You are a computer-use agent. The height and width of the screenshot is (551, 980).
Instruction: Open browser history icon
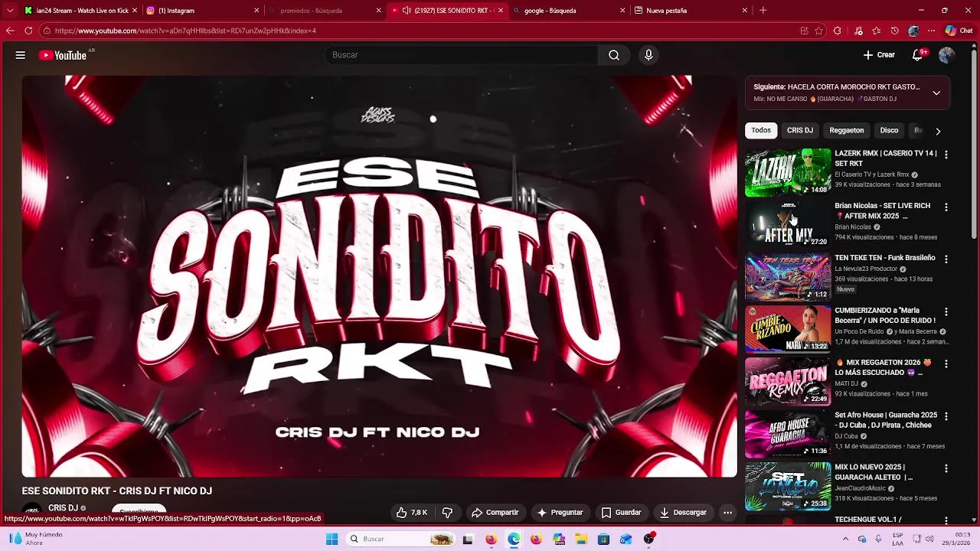[x=895, y=31]
